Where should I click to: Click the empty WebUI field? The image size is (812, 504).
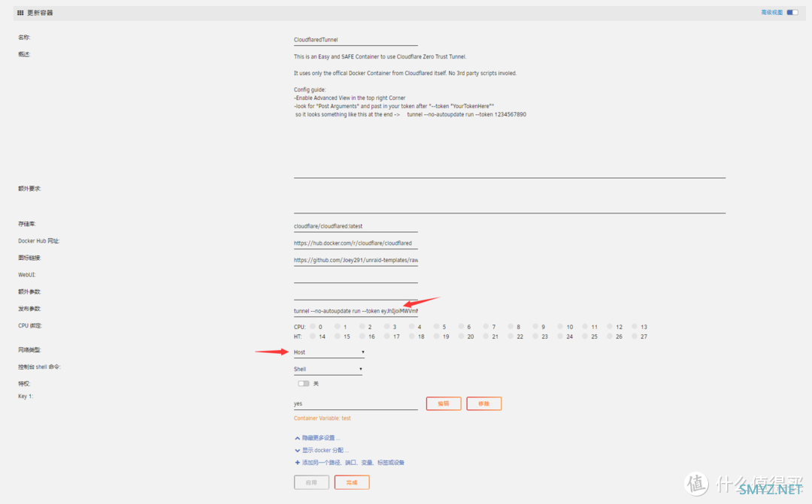[x=355, y=277]
